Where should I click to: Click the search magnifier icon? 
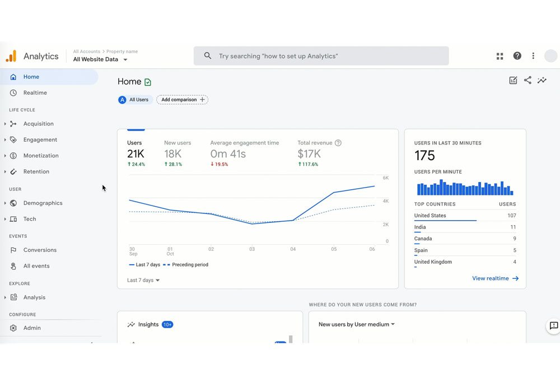coord(208,55)
